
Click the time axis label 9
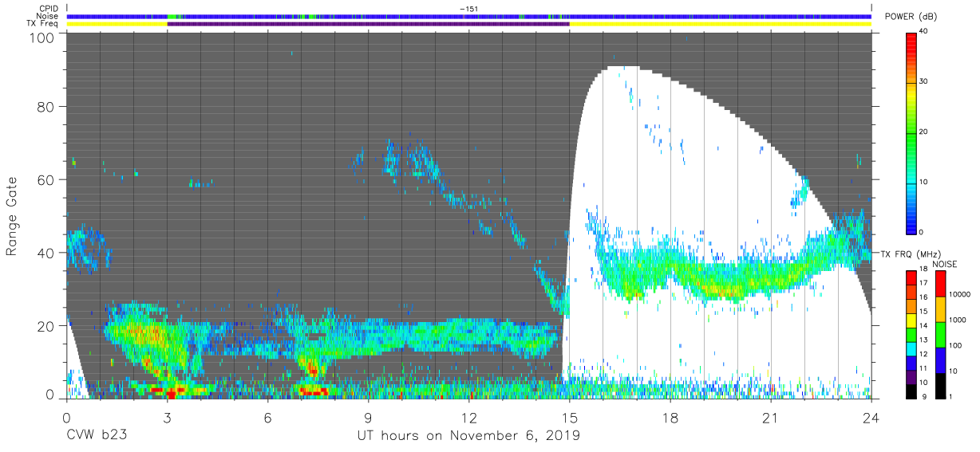click(368, 417)
